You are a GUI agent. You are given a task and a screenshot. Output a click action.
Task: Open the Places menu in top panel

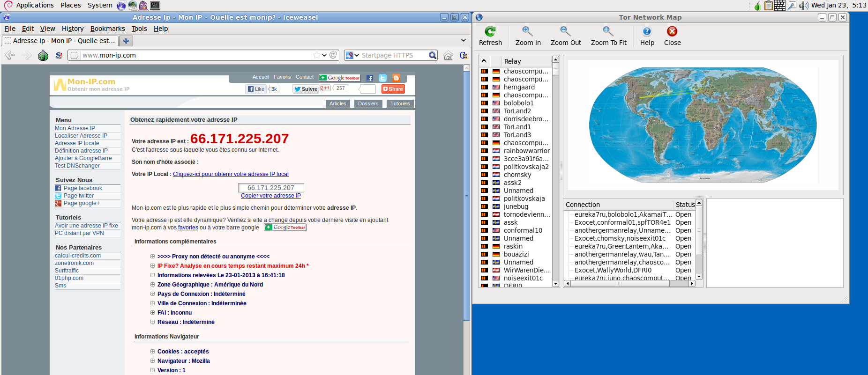(71, 5)
